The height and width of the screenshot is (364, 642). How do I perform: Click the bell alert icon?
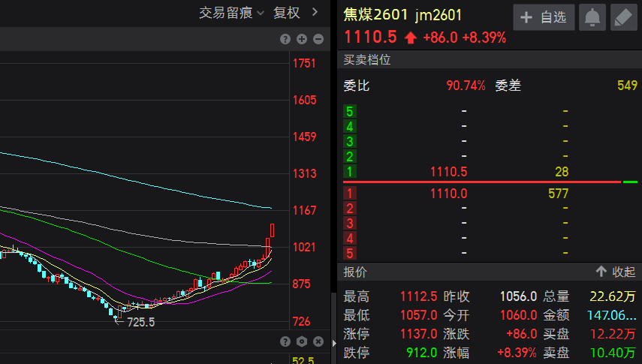[592, 17]
